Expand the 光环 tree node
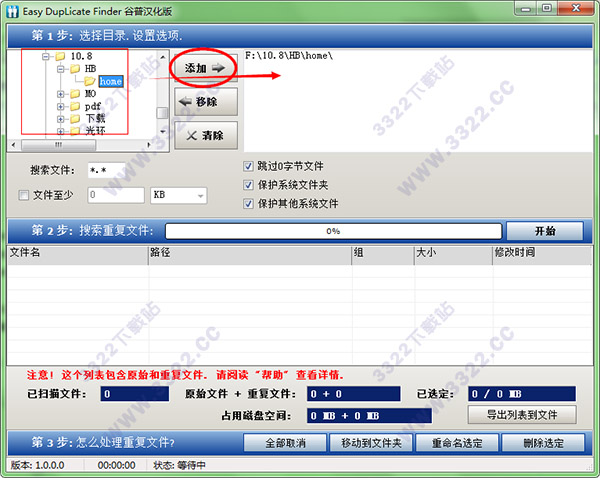Image resolution: width=600 pixels, height=478 pixels. click(x=60, y=131)
